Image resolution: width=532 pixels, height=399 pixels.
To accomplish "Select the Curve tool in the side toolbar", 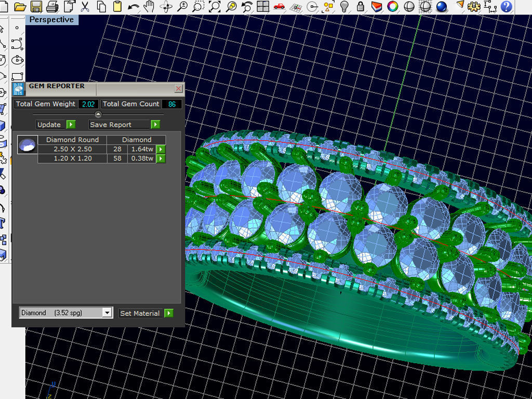I will (x=17, y=44).
